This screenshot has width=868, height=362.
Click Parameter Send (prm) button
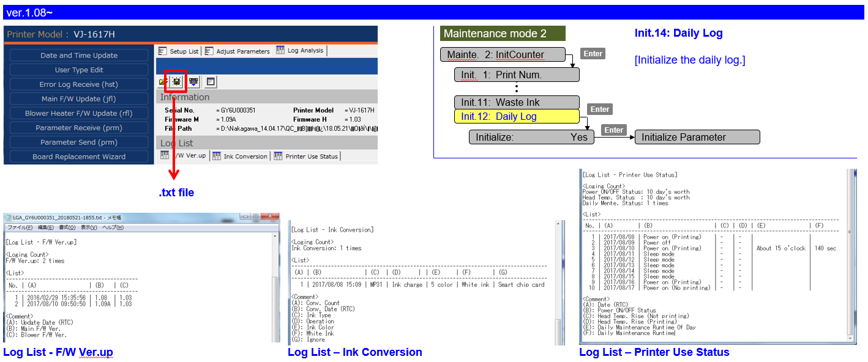[79, 142]
